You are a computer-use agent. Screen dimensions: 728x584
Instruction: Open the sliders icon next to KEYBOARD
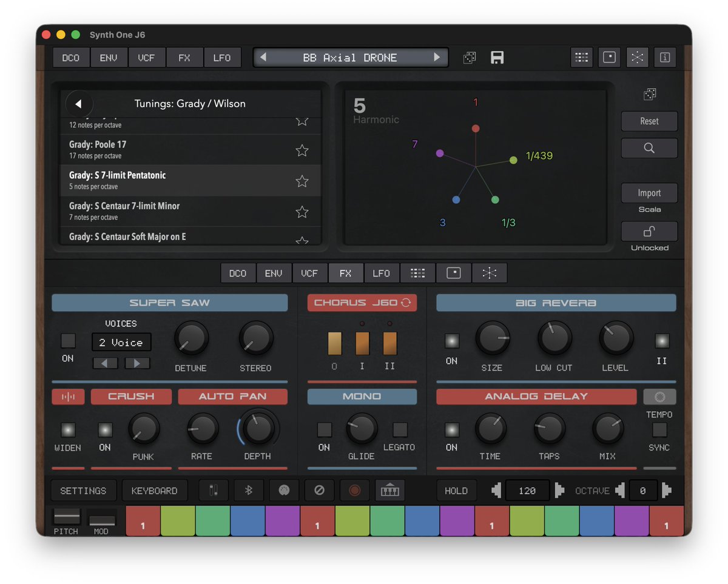coord(213,491)
